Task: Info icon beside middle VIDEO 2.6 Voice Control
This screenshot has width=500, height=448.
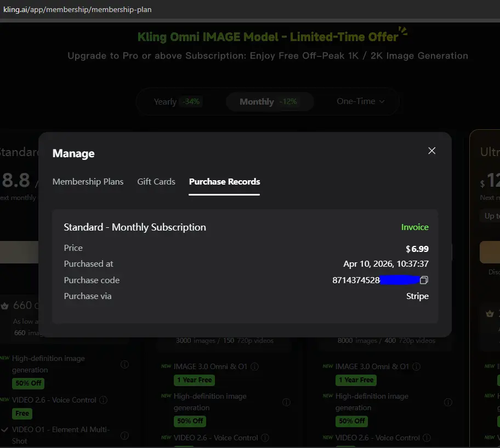Action: 265,438
